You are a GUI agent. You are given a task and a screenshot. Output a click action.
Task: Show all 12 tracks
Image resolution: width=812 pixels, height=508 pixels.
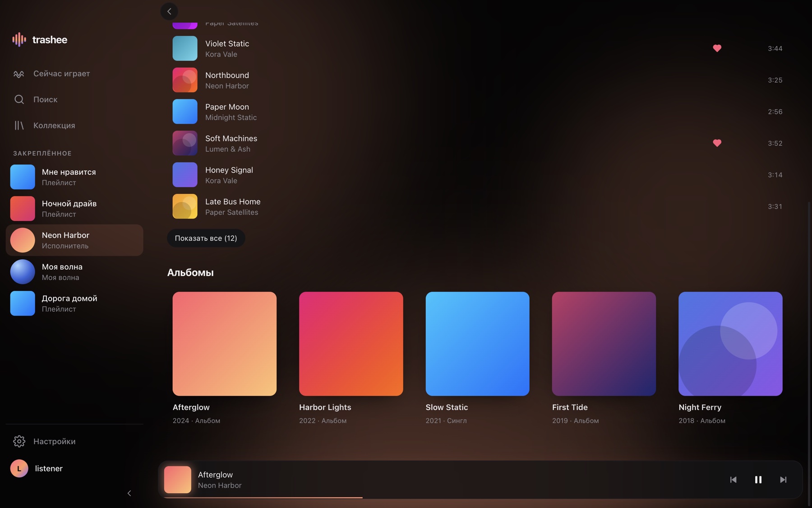(206, 238)
